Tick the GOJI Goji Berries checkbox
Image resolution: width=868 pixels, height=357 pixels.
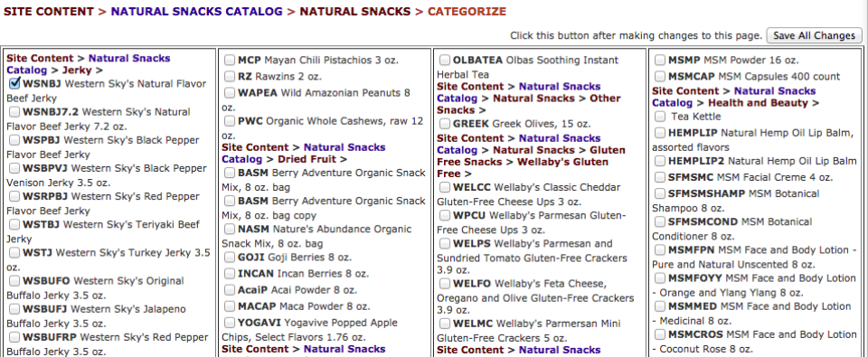[230, 258]
